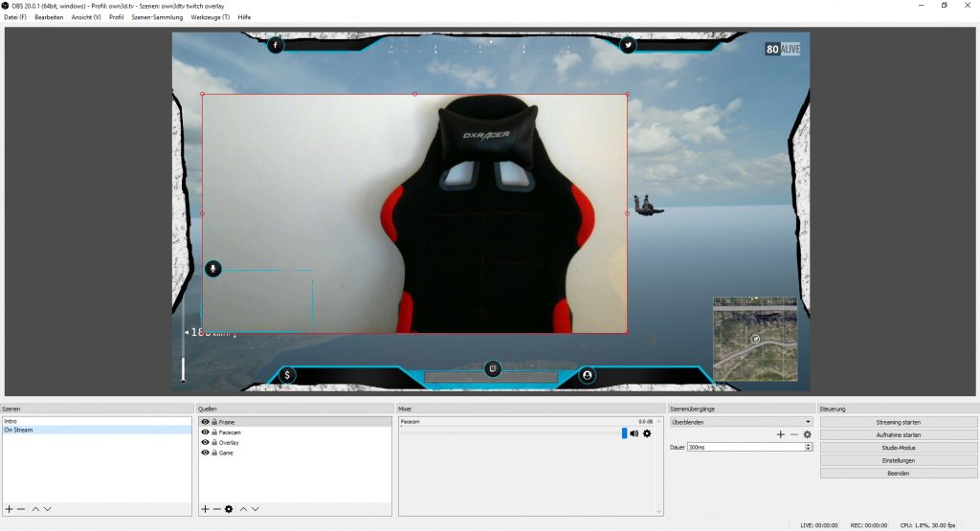980x531 pixels.
Task: Open the Überblenden transition dropdown
Action: click(741, 421)
